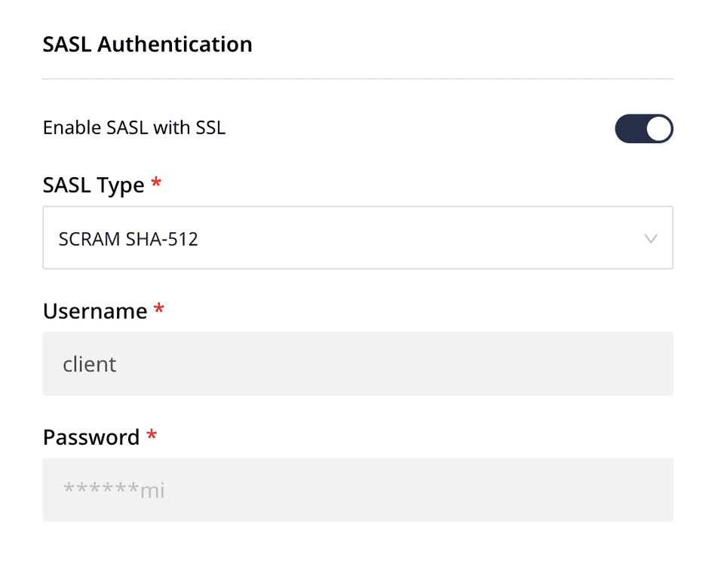The width and height of the screenshot is (724, 588).
Task: Toggle the Enable SASL with SSL switch
Action: pyautogui.click(x=643, y=129)
